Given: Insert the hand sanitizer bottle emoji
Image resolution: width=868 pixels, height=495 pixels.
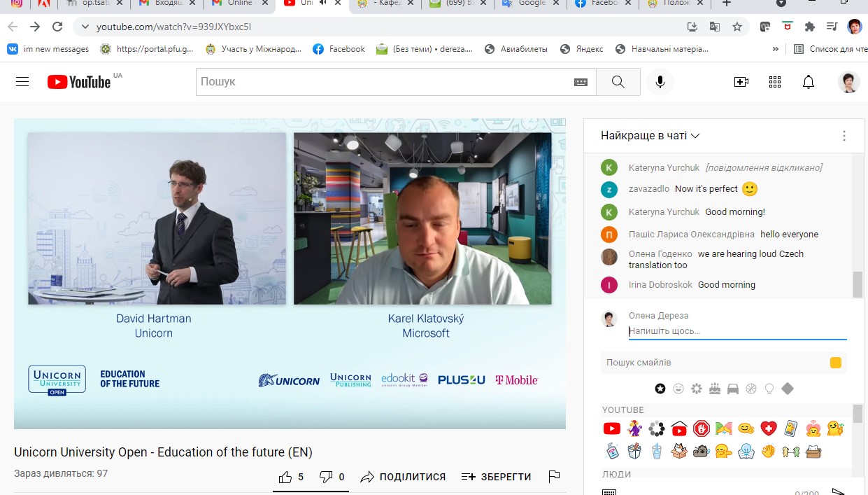Looking at the screenshot, I should coord(612,451).
